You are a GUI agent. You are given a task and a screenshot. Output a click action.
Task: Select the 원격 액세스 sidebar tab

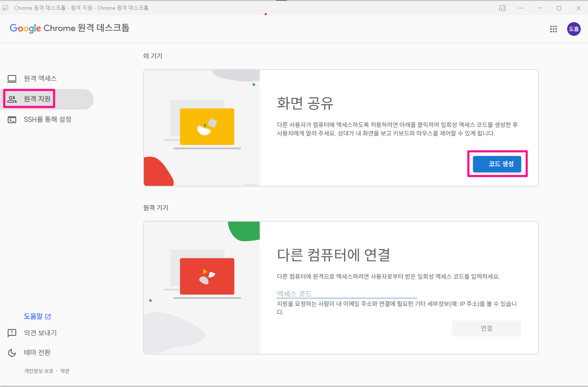pyautogui.click(x=47, y=78)
